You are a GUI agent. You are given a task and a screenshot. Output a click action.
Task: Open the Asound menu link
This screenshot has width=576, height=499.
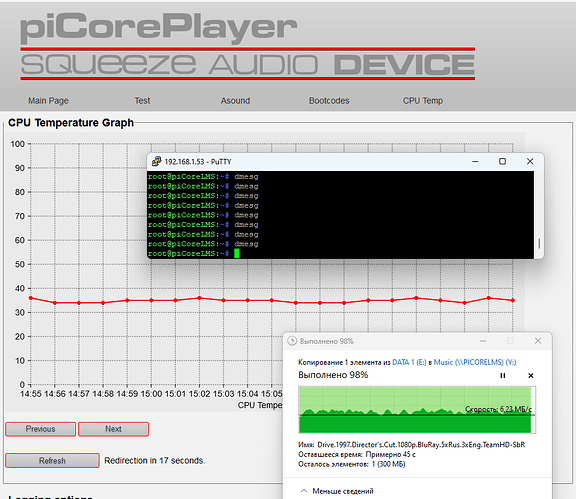[235, 101]
